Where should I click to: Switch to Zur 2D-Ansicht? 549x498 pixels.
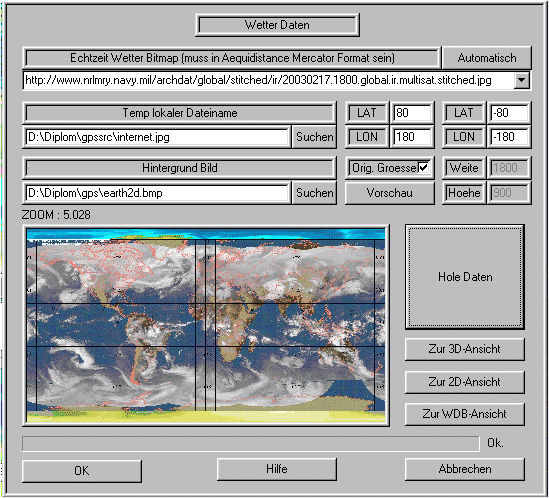(x=465, y=382)
